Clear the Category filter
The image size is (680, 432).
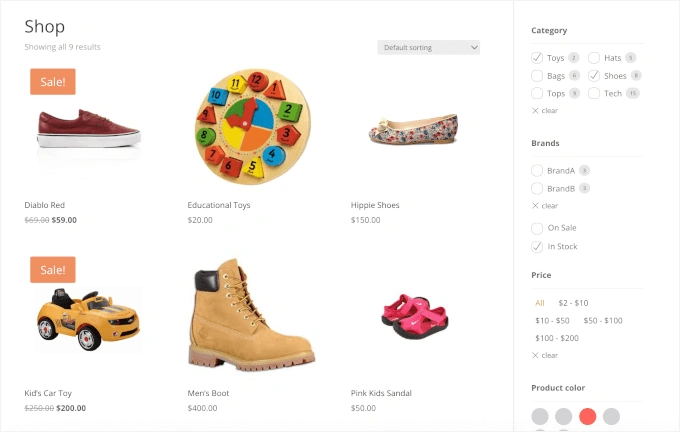point(545,110)
